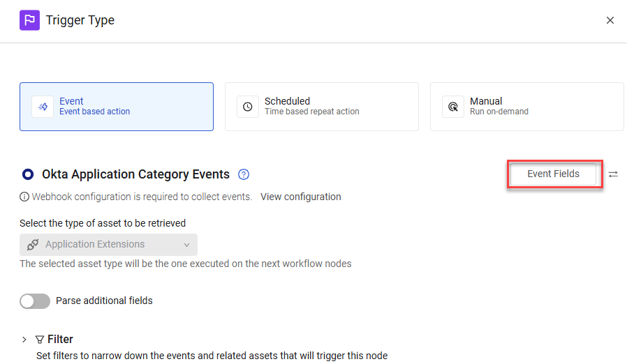This screenshot has height=364, width=627.
Task: Expand the Filter section chevron
Action: tap(24, 340)
